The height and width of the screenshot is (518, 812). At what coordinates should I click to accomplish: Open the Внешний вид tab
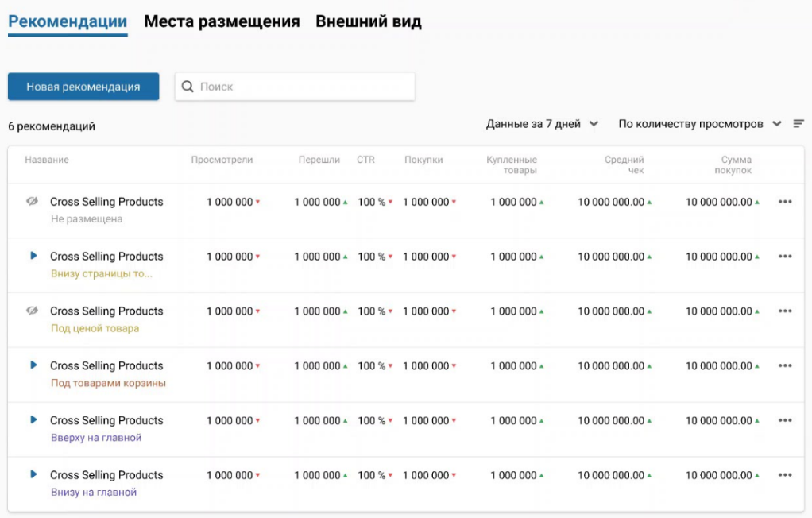pyautogui.click(x=368, y=21)
